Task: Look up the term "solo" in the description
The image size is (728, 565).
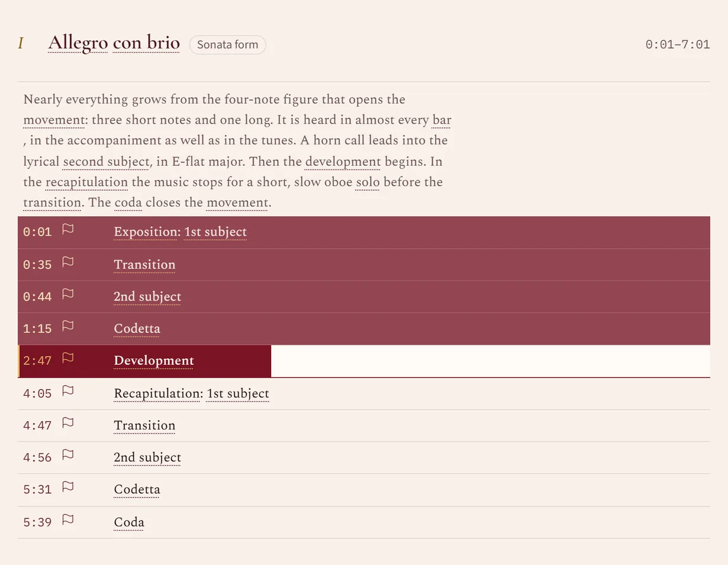Action: 368,182
